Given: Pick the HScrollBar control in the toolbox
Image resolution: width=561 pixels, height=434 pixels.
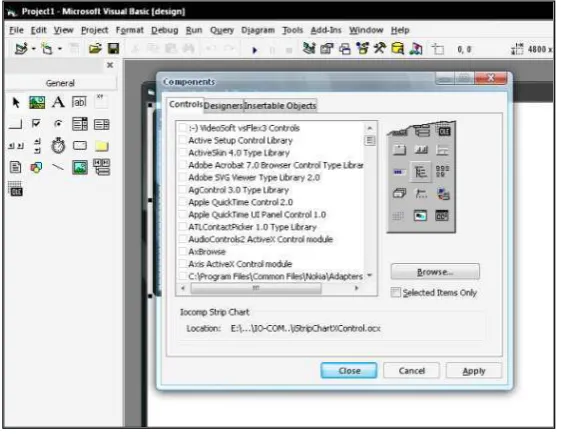Looking at the screenshot, I should coord(16,146).
